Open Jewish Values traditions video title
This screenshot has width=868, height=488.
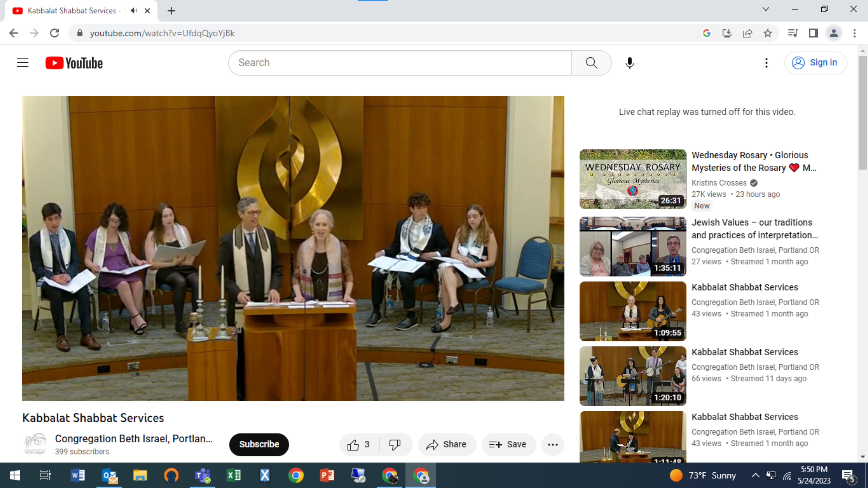tap(755, 229)
